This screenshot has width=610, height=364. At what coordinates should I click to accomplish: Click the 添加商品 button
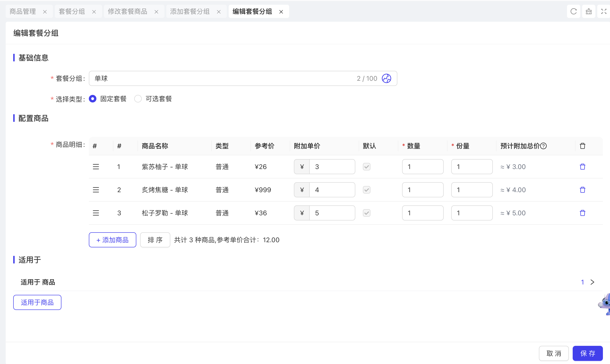click(112, 240)
